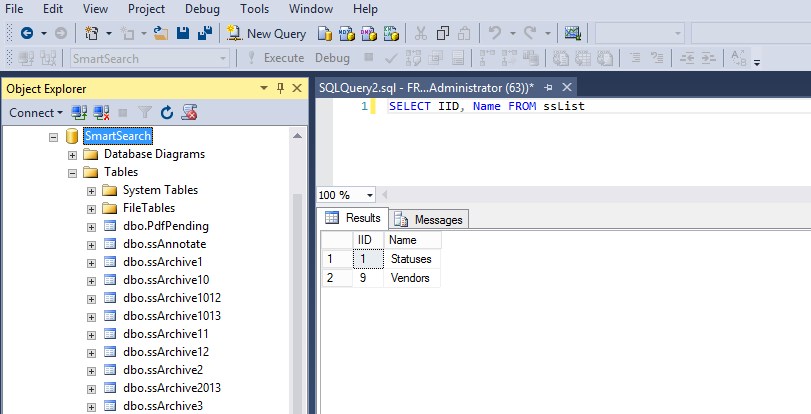Click the Cut scissors icon
The height and width of the screenshot is (414, 811).
click(x=421, y=34)
